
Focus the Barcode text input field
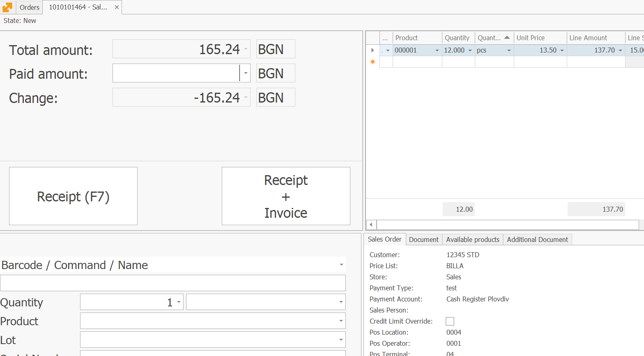(172, 283)
